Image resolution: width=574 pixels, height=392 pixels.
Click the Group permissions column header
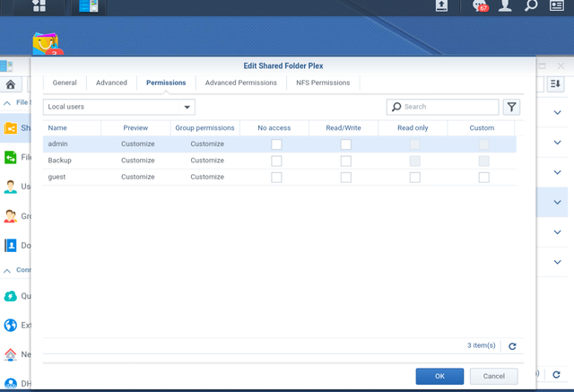205,128
